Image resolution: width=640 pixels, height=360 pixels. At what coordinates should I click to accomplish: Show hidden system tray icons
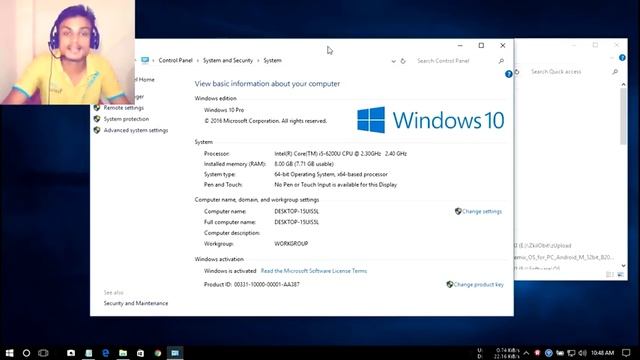[526, 353]
